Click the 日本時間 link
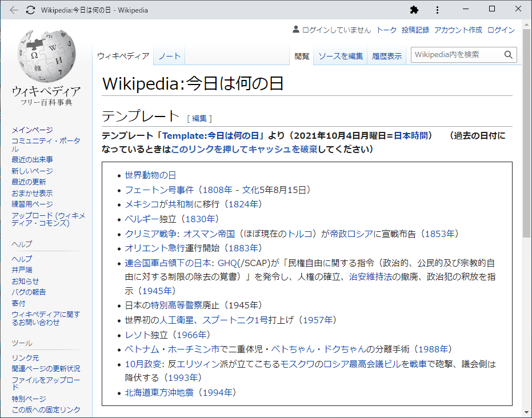Image resolution: width=532 pixels, height=418 pixels. tap(410, 135)
